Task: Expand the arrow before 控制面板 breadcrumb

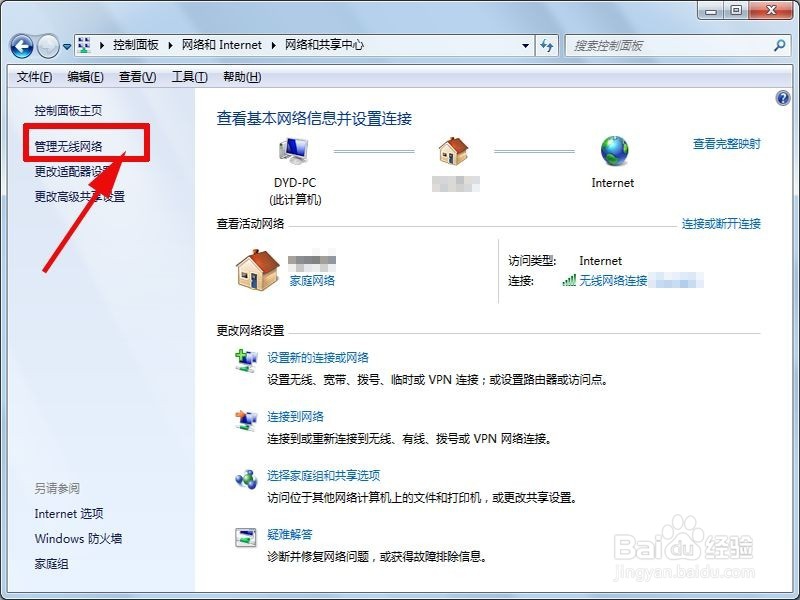Action: click(102, 45)
